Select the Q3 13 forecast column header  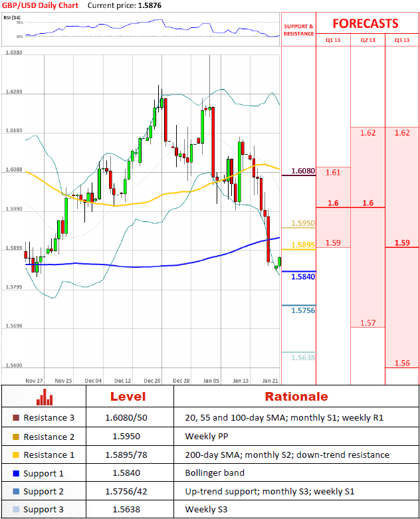click(402, 40)
